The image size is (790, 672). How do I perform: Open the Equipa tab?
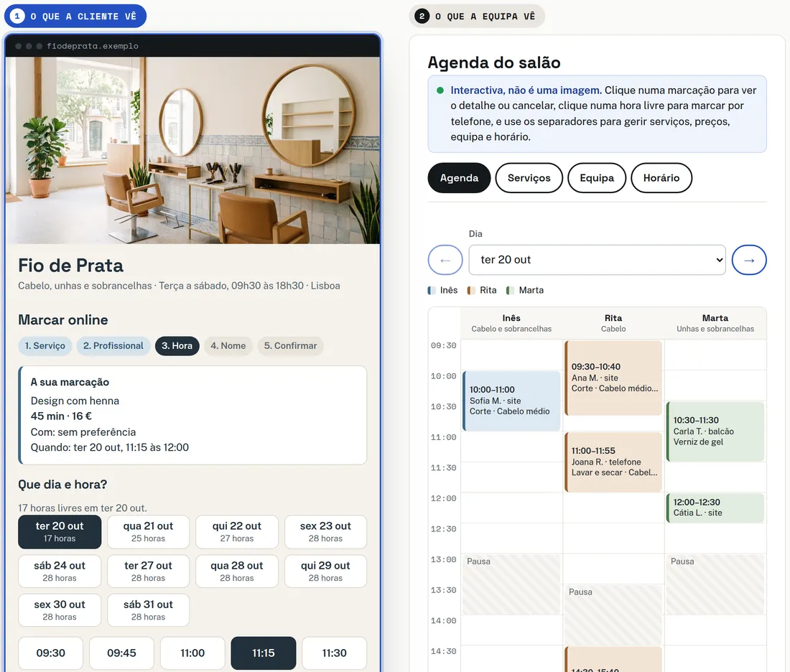(597, 178)
